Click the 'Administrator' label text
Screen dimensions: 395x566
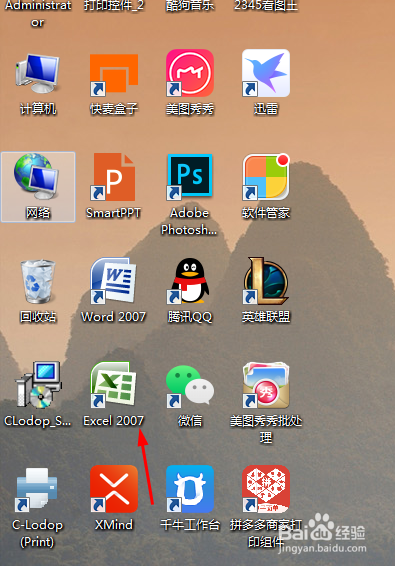38,14
